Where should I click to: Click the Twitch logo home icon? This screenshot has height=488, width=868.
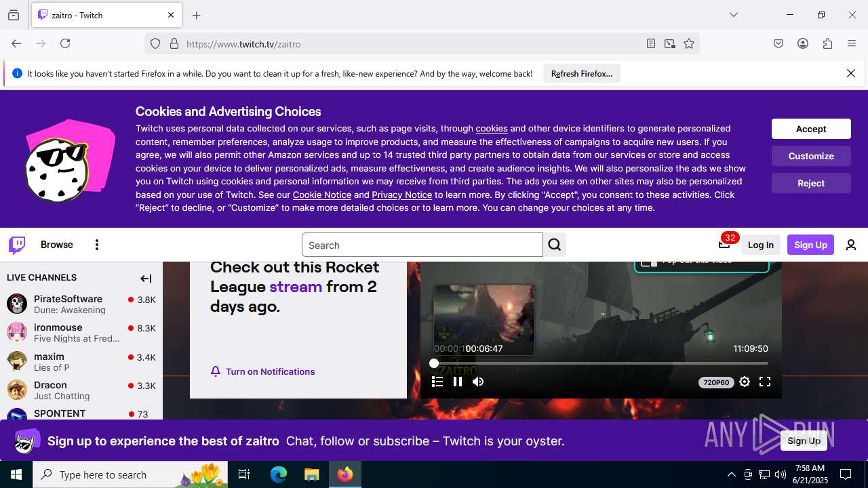coord(17,245)
